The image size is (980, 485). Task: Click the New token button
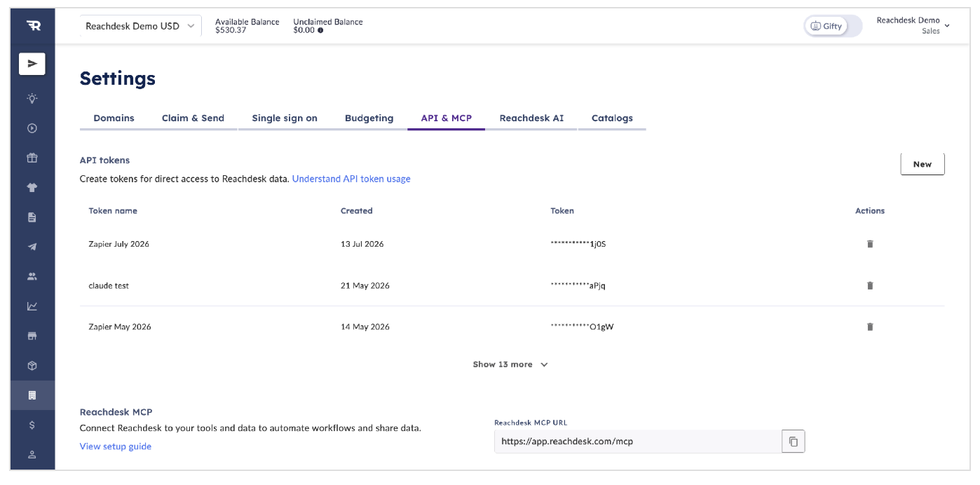(x=923, y=164)
